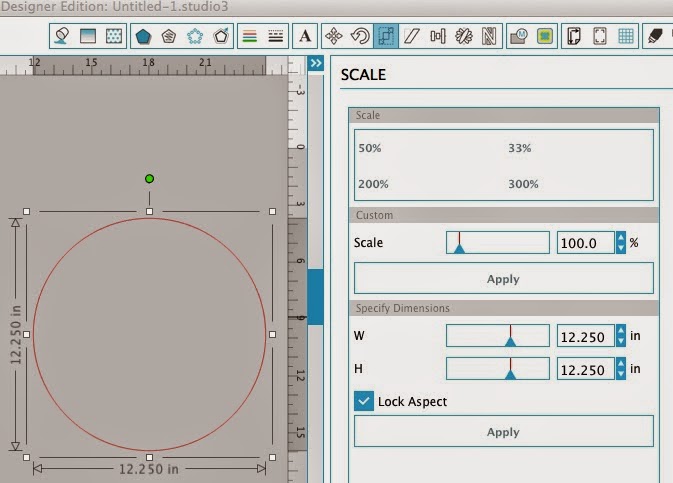673x483 pixels.
Task: Increase Scale percent with stepper up arrow
Action: coord(621,237)
